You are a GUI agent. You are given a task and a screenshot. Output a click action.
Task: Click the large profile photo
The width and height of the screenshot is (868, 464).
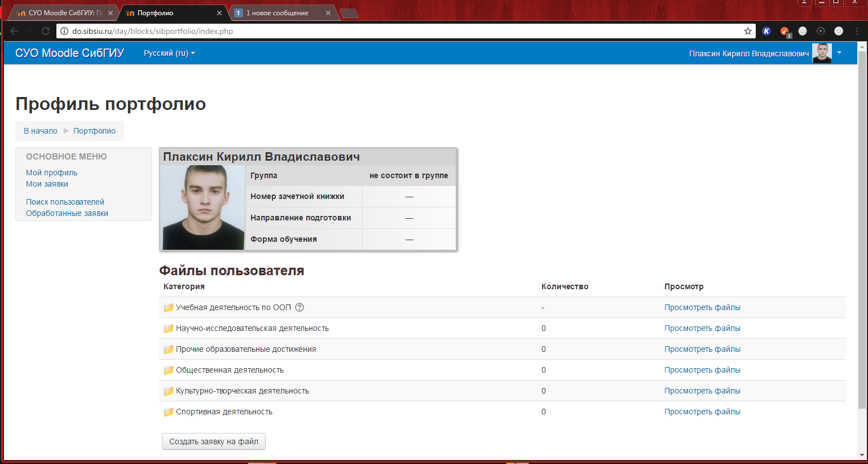coord(203,207)
